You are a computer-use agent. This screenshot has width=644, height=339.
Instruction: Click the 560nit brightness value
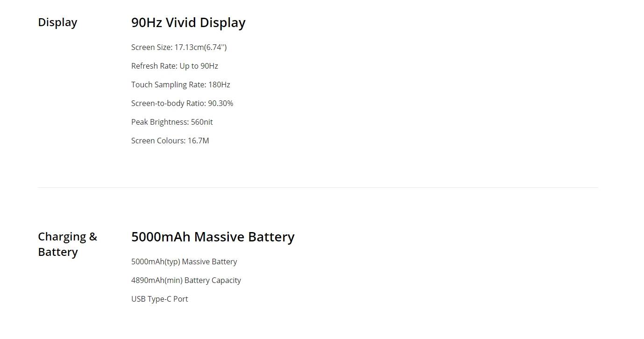click(202, 122)
